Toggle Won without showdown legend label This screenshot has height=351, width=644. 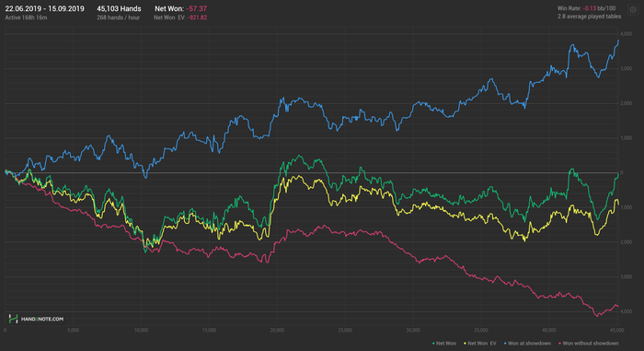tap(591, 344)
